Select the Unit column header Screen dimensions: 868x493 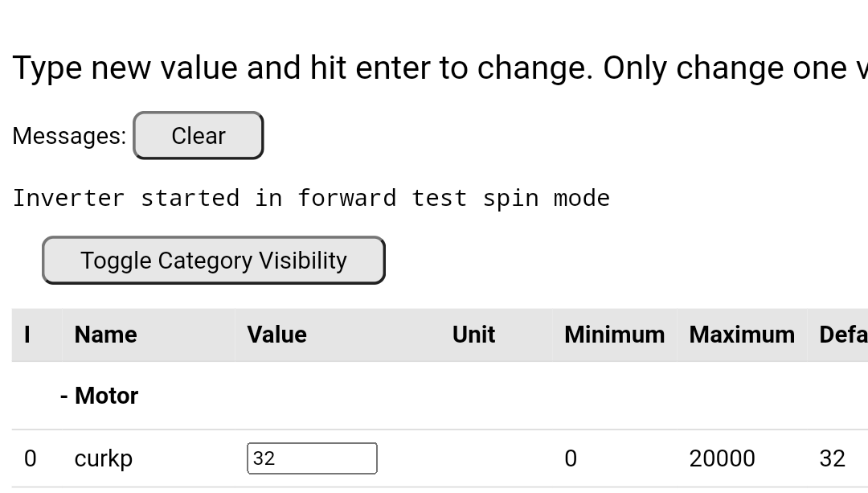click(473, 335)
